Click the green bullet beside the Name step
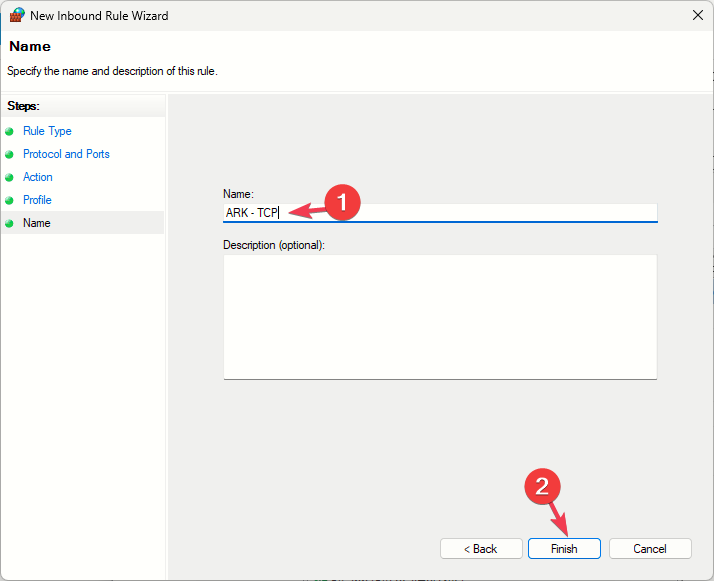Image resolution: width=714 pixels, height=581 pixels. click(10, 223)
